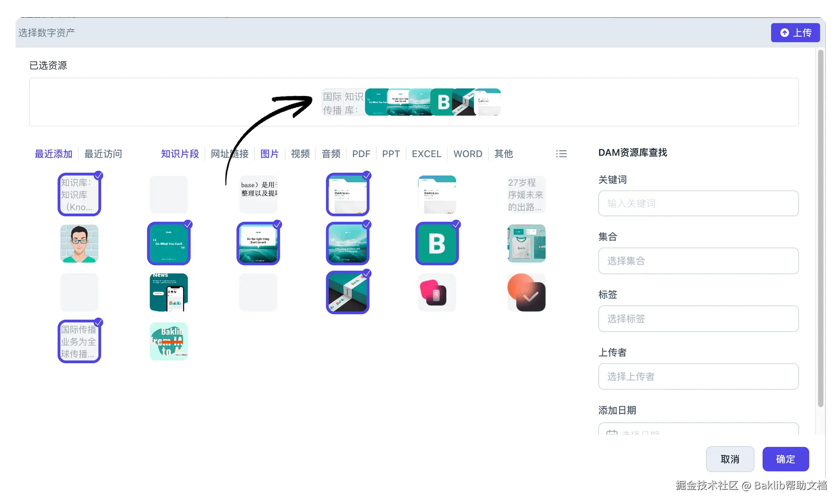
Task: Open the 选择标签 dropdown
Action: pos(698,319)
